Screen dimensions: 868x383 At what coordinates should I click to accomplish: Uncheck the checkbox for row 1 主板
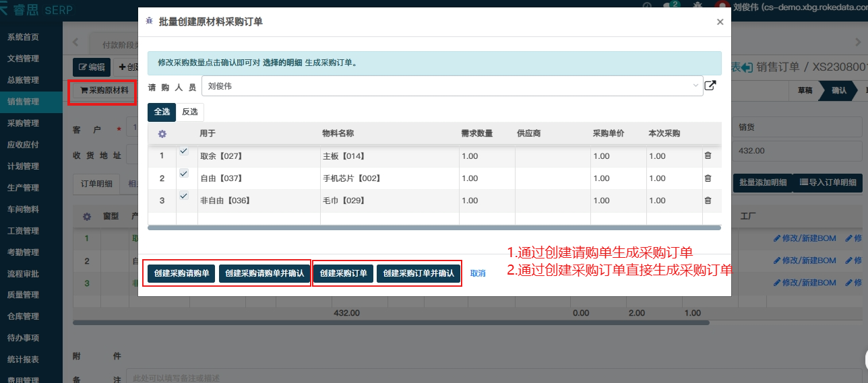pos(183,151)
